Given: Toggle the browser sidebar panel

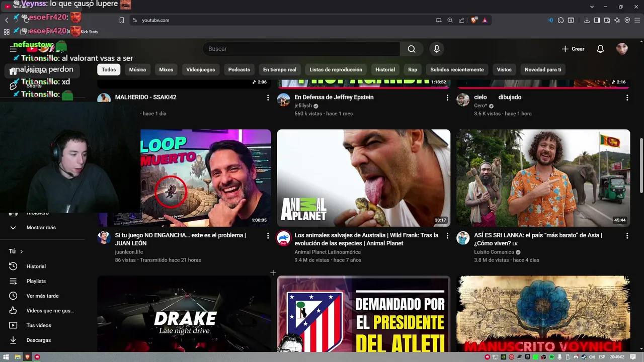Looking at the screenshot, I should pyautogui.click(x=597, y=20).
